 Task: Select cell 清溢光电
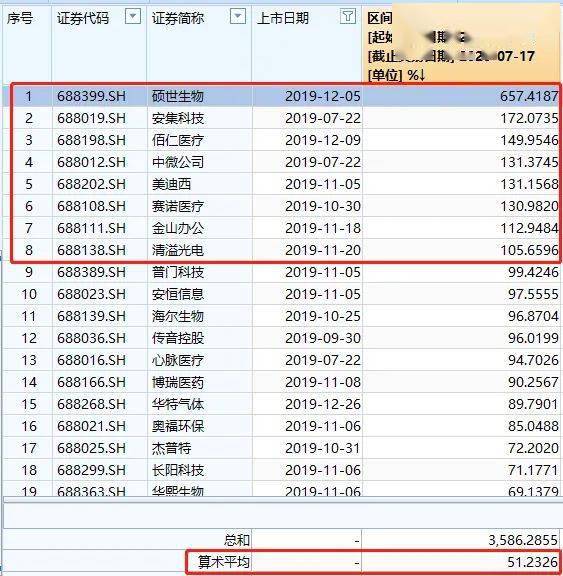click(x=178, y=251)
